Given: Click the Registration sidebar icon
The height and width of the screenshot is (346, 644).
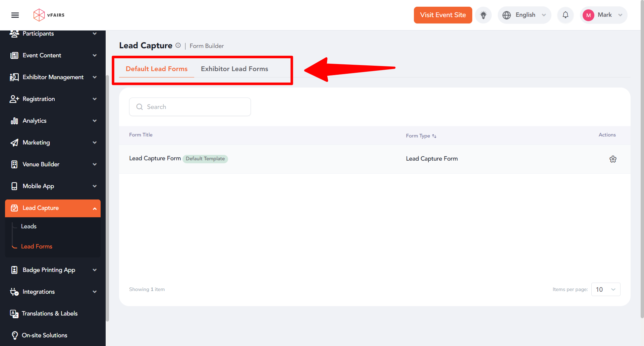Looking at the screenshot, I should tap(14, 99).
